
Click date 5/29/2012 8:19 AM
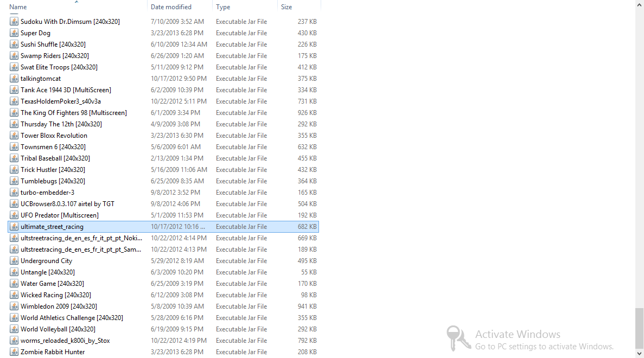[x=177, y=261]
